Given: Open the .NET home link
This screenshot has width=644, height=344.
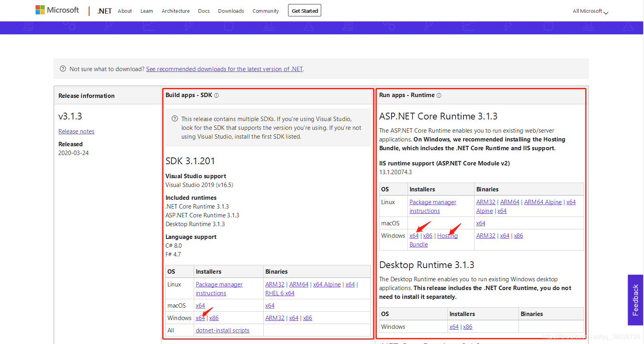Looking at the screenshot, I should pos(105,11).
